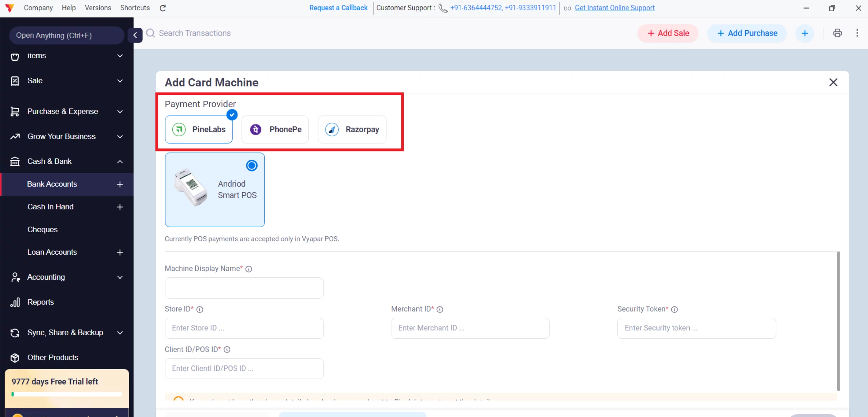Click Open Anything (Ctrl+F) search box

(67, 36)
